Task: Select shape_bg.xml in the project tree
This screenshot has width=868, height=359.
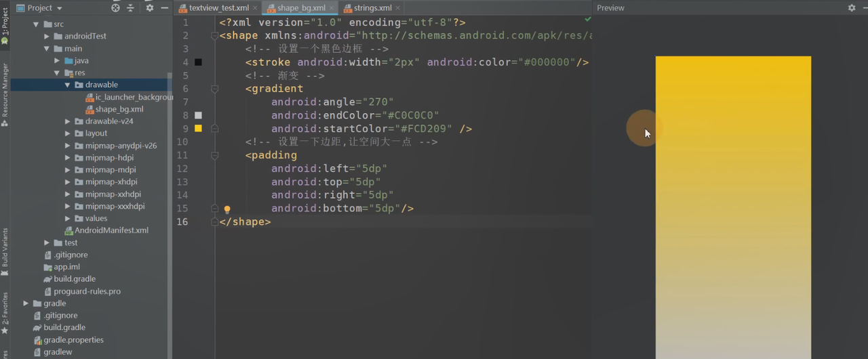Action: pyautogui.click(x=119, y=109)
